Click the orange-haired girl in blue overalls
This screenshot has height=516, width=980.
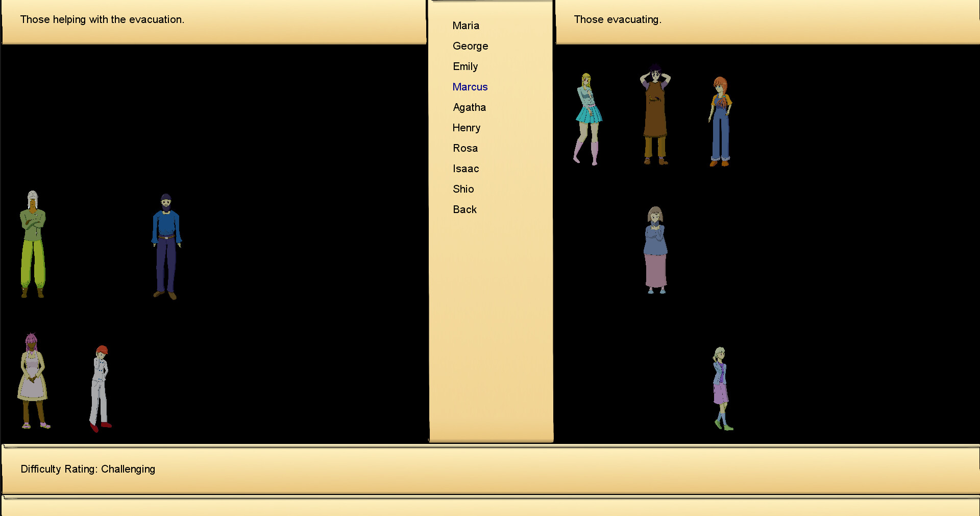tap(720, 122)
